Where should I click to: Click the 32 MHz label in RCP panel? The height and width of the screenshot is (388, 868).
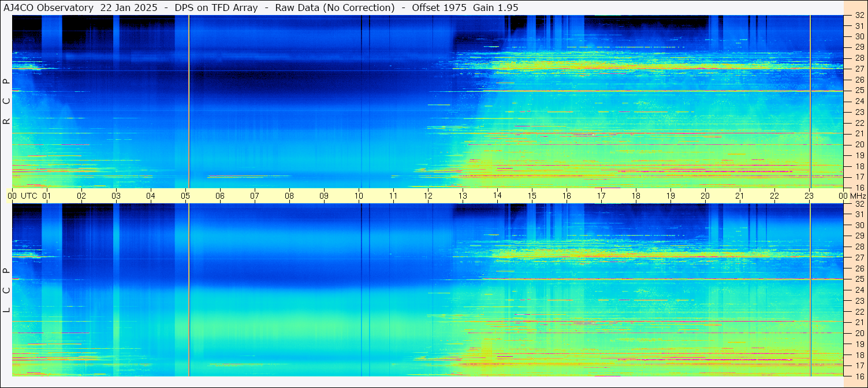coord(859,16)
